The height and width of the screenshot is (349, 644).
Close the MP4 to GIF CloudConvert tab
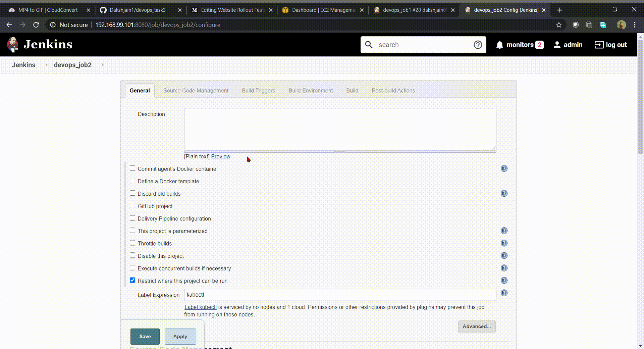(89, 10)
